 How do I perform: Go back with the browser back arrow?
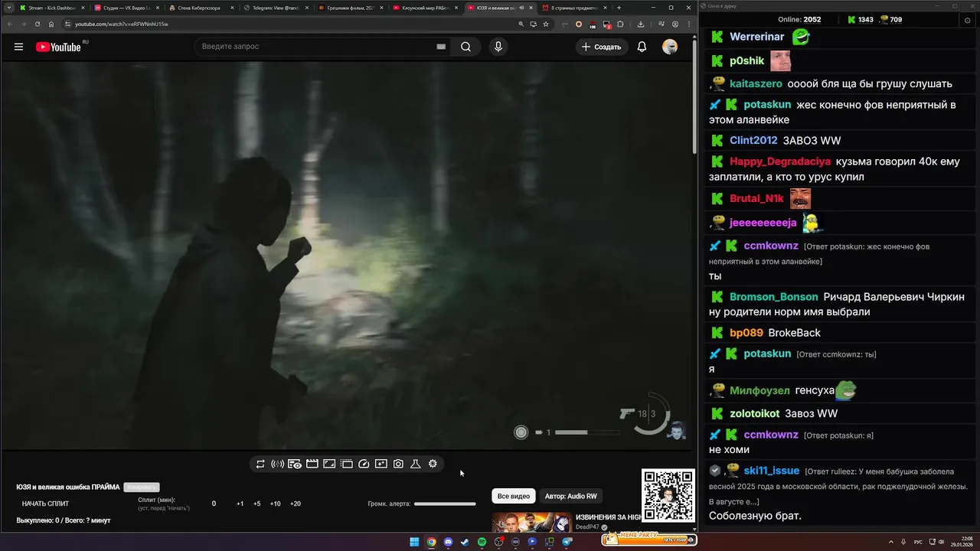(9, 24)
